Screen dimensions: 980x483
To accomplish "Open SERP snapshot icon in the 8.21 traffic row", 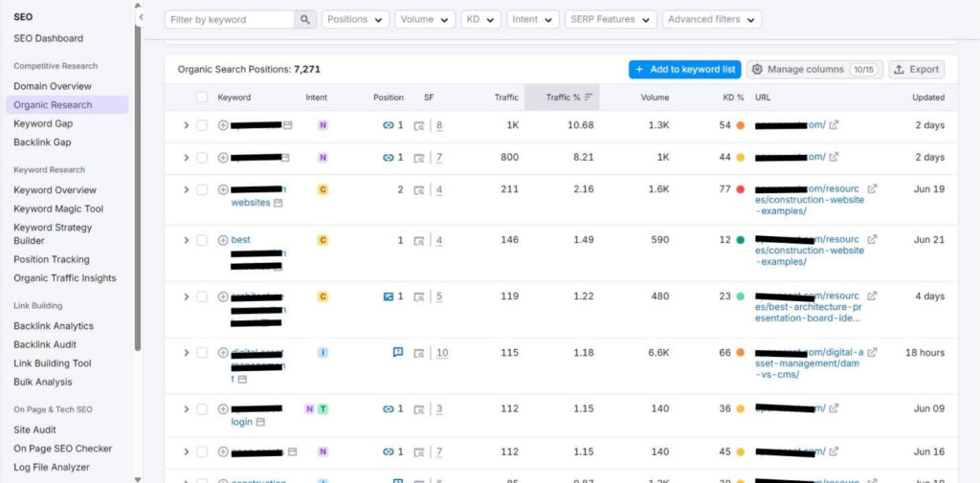I will coord(419,158).
